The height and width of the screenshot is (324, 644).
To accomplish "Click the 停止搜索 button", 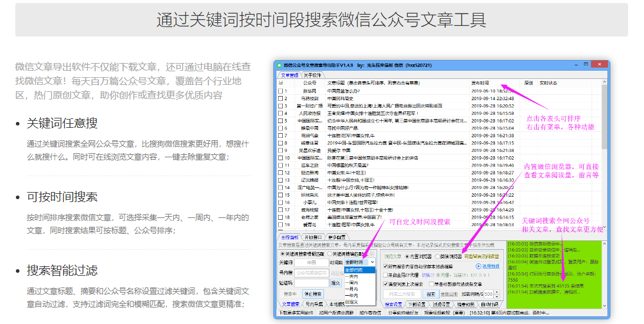I will tap(313, 294).
